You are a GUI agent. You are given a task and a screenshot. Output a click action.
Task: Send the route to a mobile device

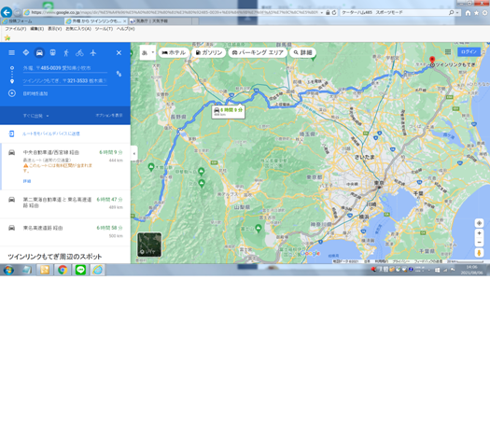tap(51, 133)
